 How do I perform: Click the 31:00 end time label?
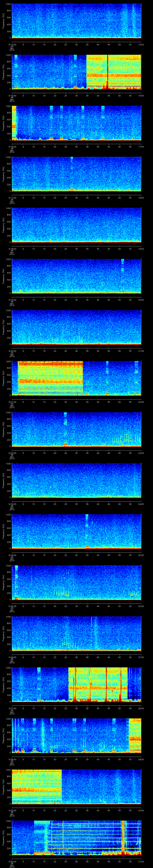[141, 861]
